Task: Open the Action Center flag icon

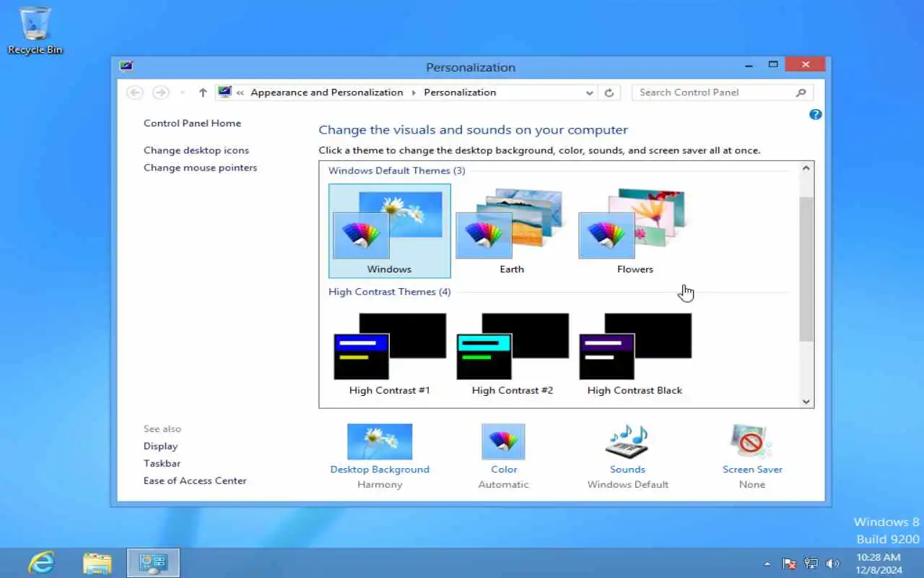Action: (x=790, y=564)
